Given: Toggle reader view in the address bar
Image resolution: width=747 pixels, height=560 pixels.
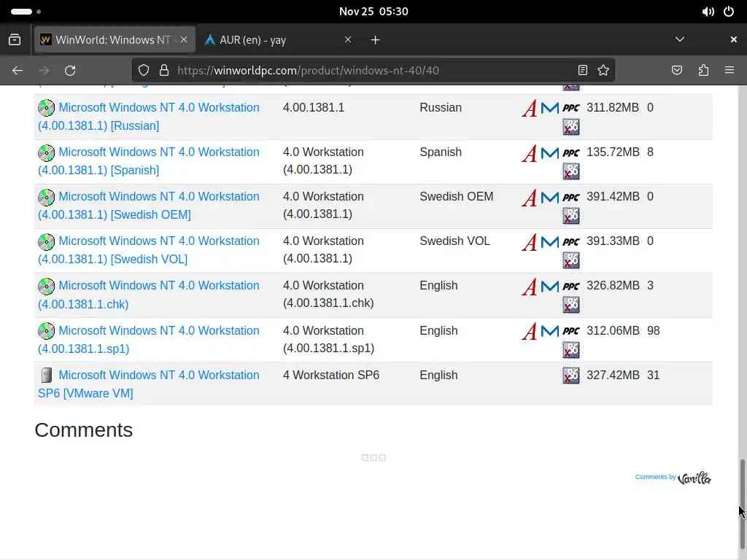Looking at the screenshot, I should point(582,71).
